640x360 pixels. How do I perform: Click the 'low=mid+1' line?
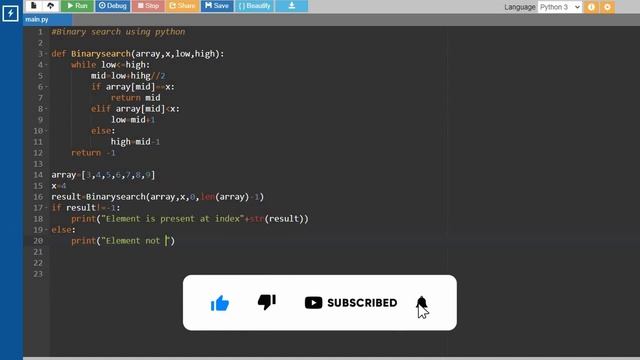pos(133,120)
